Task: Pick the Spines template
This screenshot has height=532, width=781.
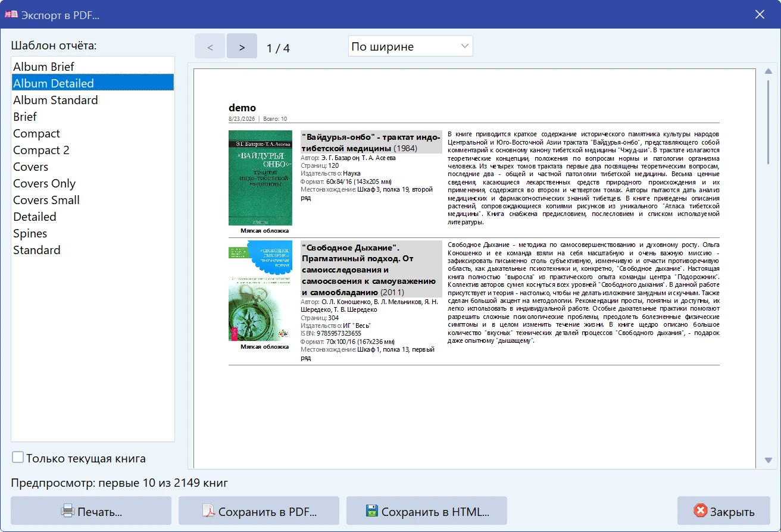Action: (93, 233)
